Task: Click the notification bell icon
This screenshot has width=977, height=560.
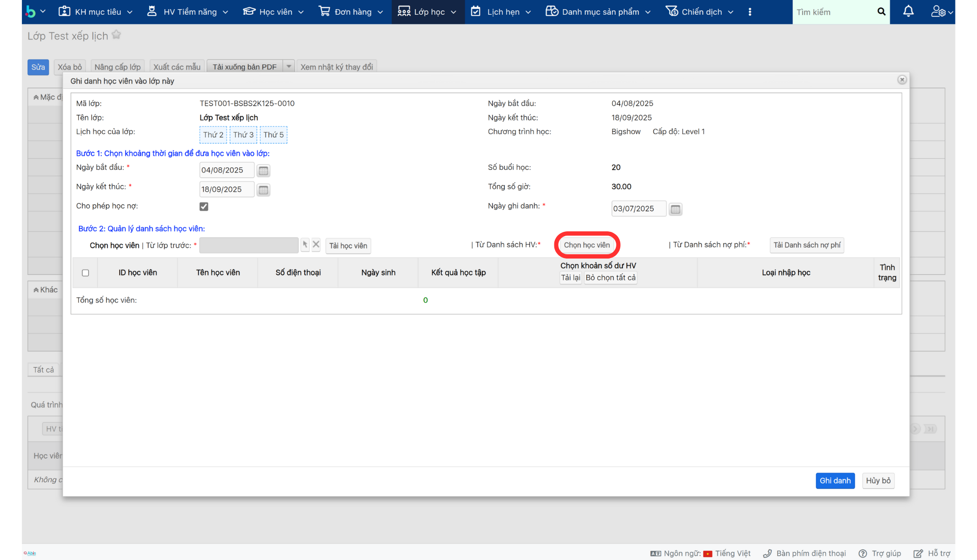Action: tap(908, 11)
